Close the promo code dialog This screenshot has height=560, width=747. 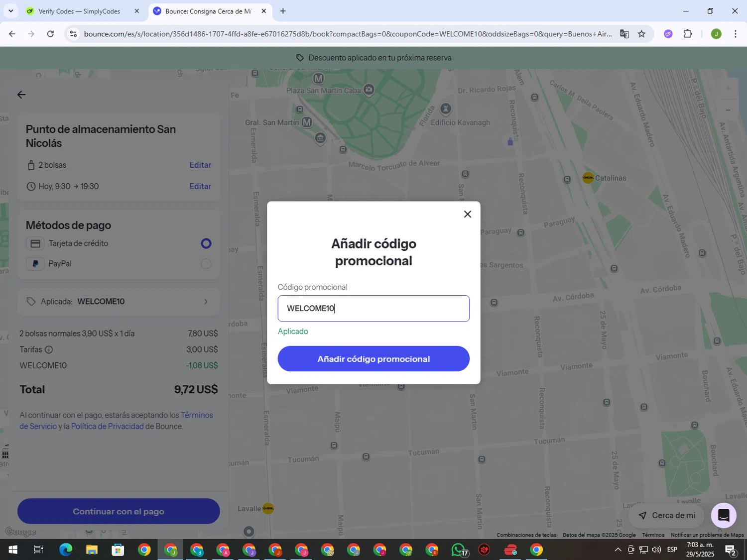467,214
